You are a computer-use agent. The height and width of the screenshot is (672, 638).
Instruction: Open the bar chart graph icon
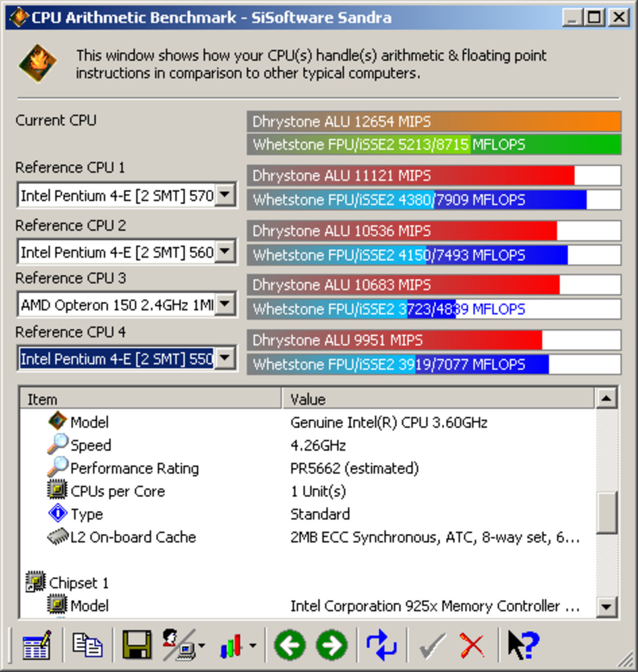coord(231,646)
